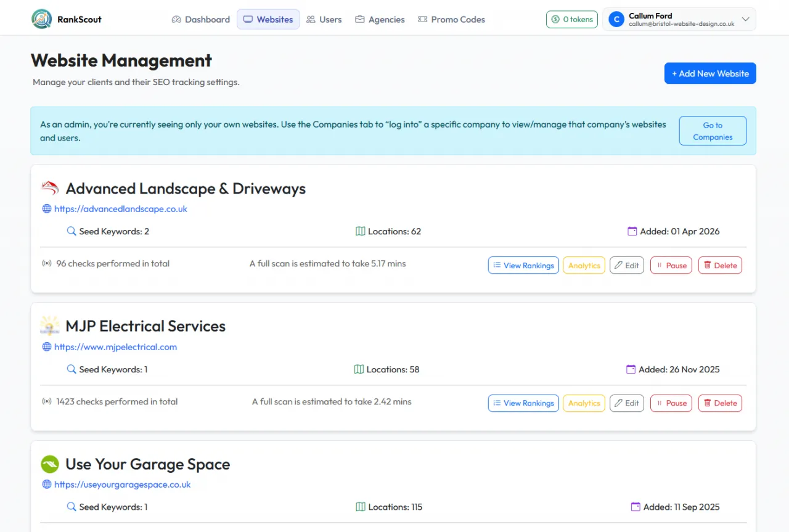Click text 'A full scan is estimated to take 2.42 mins'

(x=332, y=401)
